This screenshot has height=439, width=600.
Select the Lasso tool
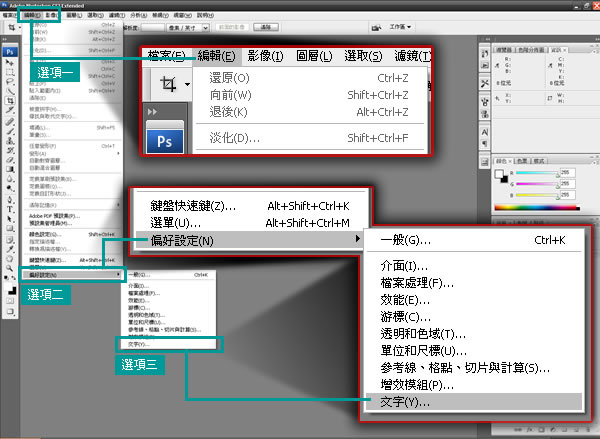coord(10,82)
